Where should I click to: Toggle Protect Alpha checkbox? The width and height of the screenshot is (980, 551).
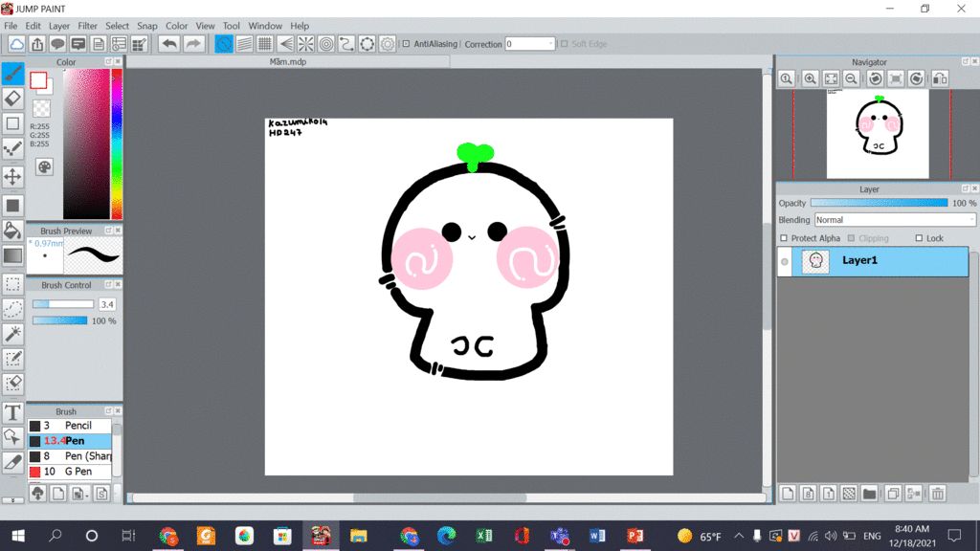pyautogui.click(x=784, y=238)
